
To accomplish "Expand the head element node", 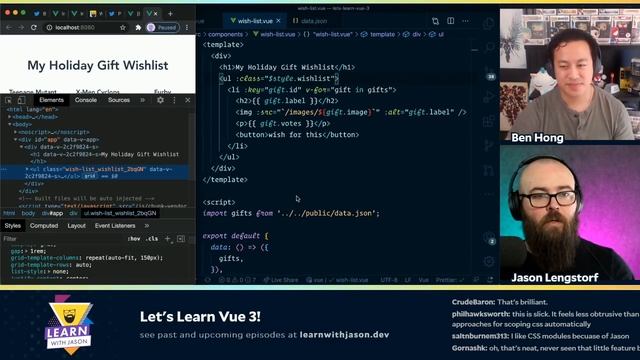I will point(10,117).
